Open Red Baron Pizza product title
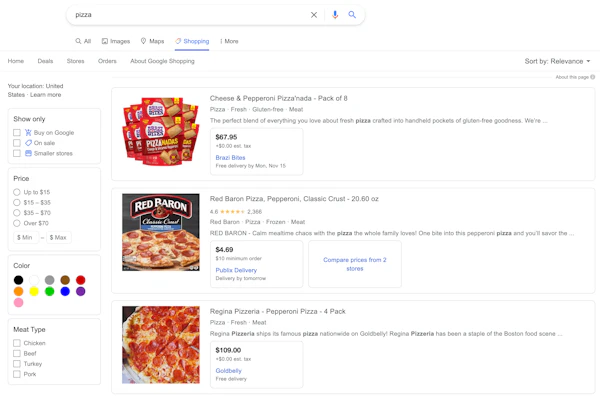 [294, 199]
